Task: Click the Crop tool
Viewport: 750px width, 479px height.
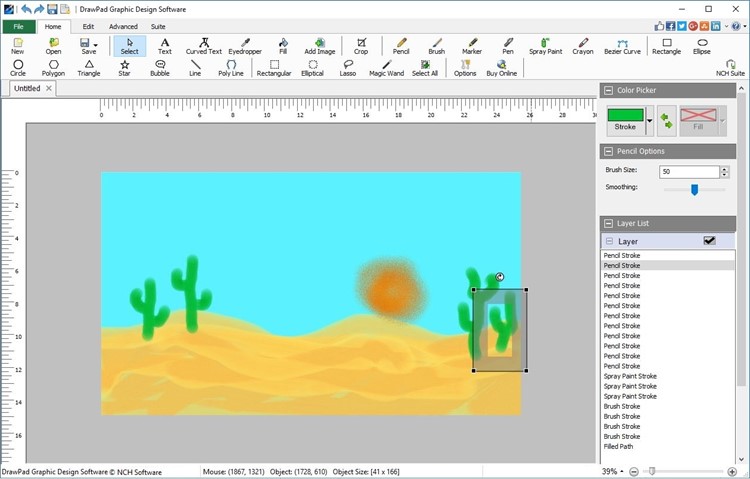Action: tap(361, 45)
